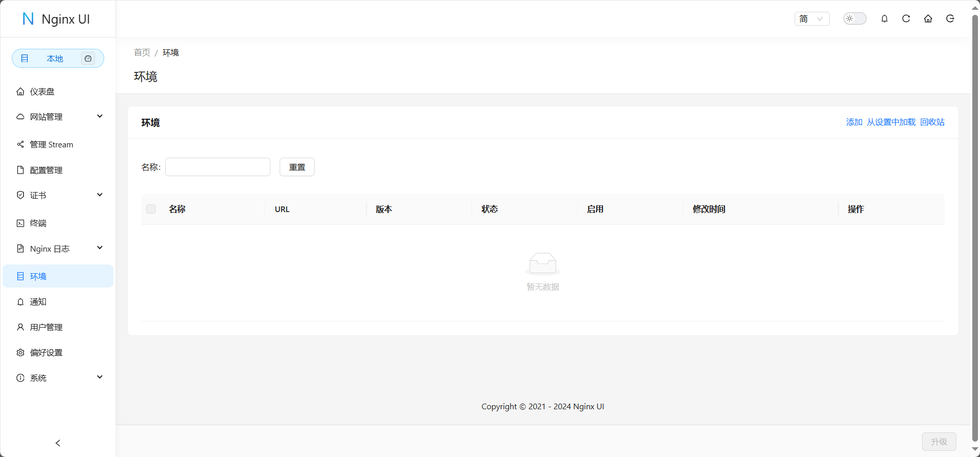Screen dimensions: 980x457
Task: Click the Nginx UI logo
Action: [56, 19]
